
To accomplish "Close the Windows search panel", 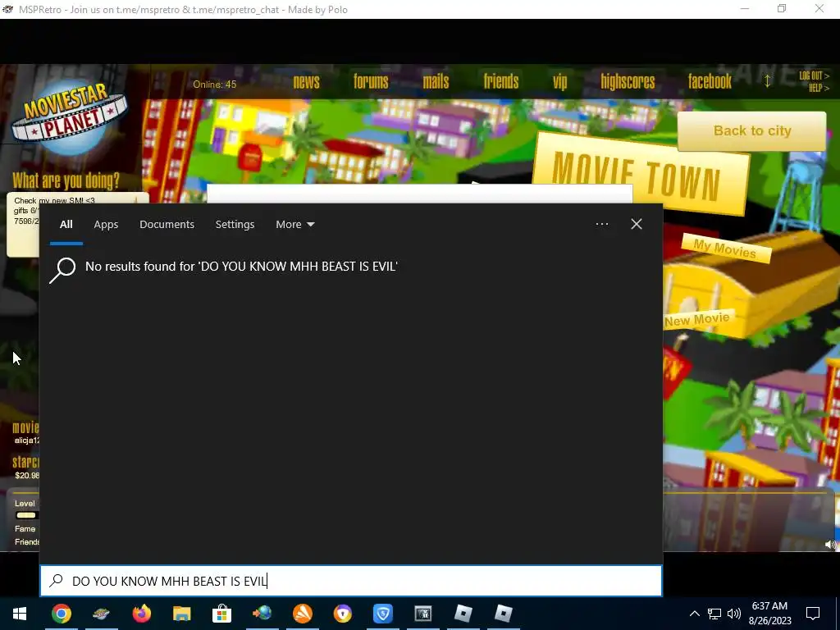I will coord(637,224).
